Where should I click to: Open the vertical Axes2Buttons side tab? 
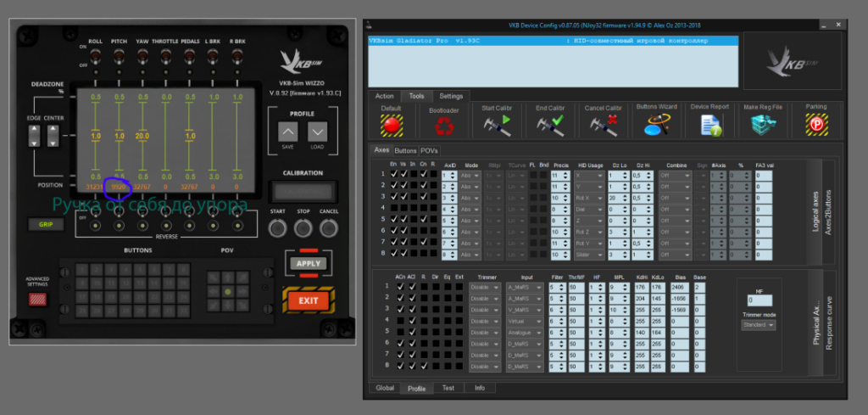829,213
